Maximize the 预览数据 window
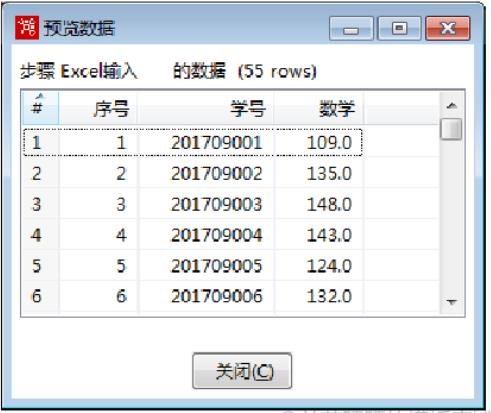491x413 pixels. coord(399,29)
